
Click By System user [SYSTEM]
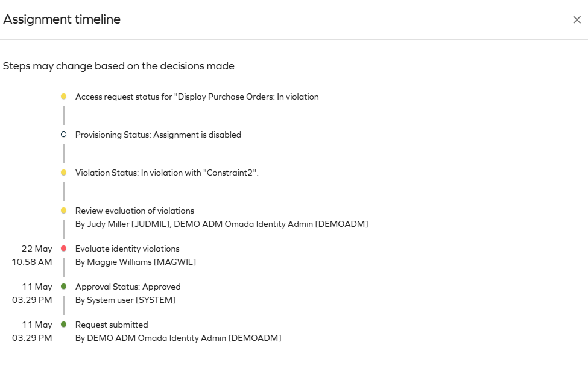(125, 300)
